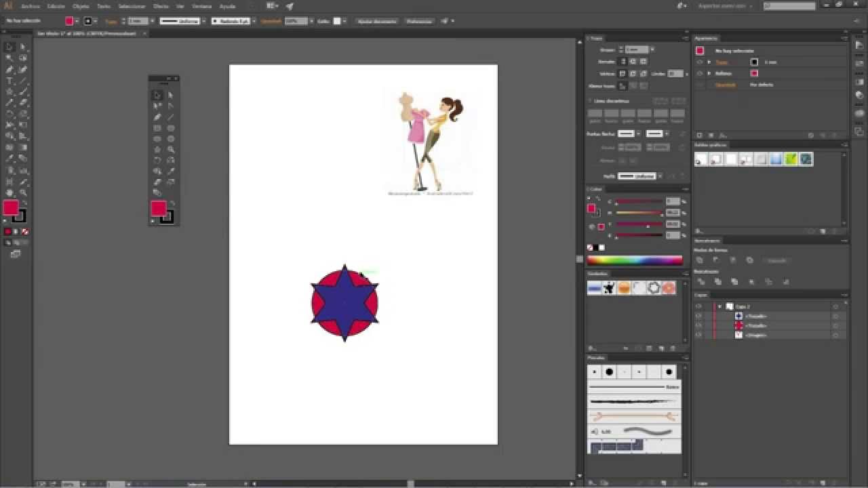
Task: Toggle Trazo visibility eye in Appearance panel
Action: [699, 62]
